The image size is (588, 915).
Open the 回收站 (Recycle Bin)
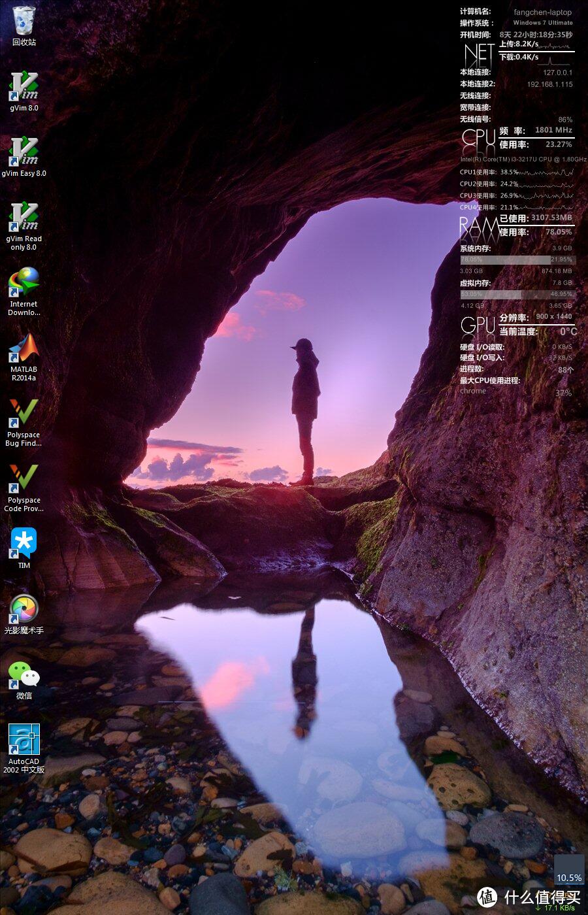pyautogui.click(x=24, y=20)
